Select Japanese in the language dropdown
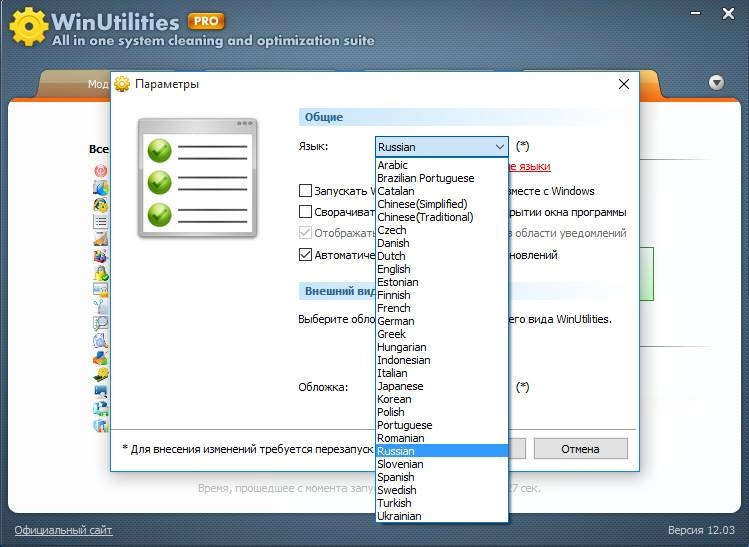The width and height of the screenshot is (749, 547). (x=441, y=386)
